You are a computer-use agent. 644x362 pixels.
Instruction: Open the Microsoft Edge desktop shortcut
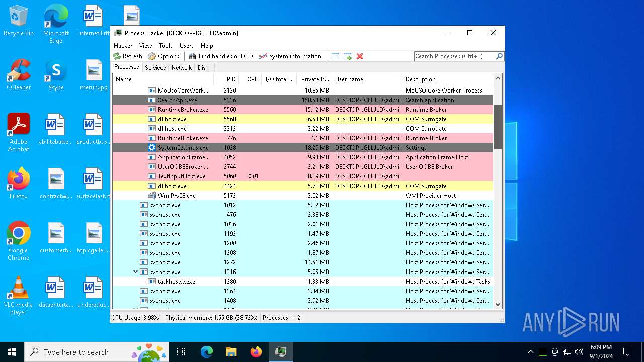coord(56,24)
